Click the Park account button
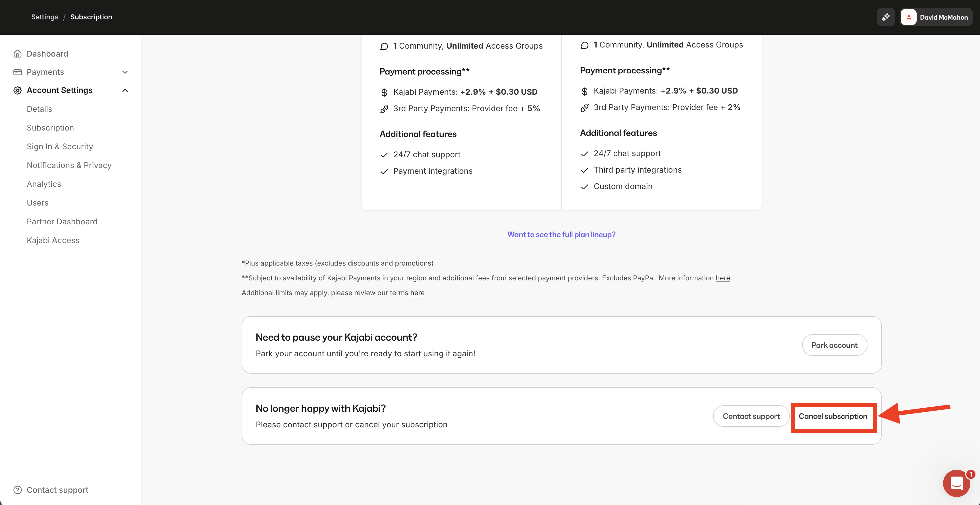Image resolution: width=980 pixels, height=505 pixels. 834,345
